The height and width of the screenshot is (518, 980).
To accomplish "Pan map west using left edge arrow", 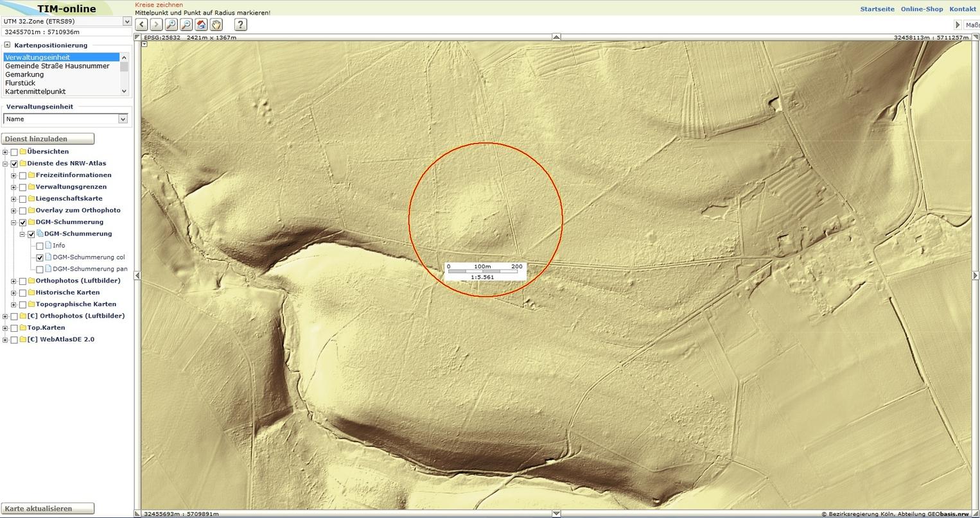I will (137, 275).
